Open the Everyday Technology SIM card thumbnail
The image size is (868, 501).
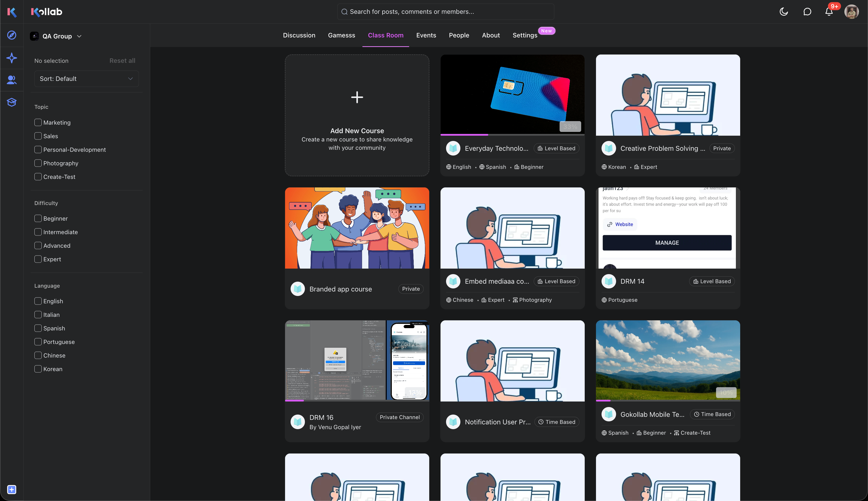(512, 95)
